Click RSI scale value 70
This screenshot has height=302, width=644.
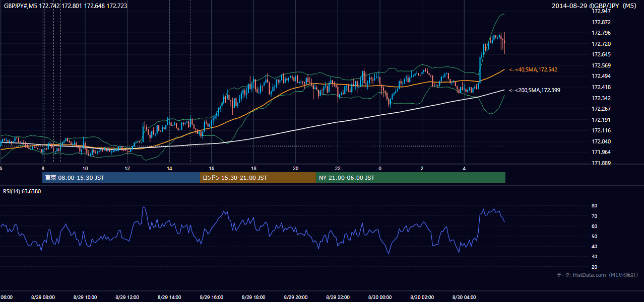pyautogui.click(x=595, y=216)
